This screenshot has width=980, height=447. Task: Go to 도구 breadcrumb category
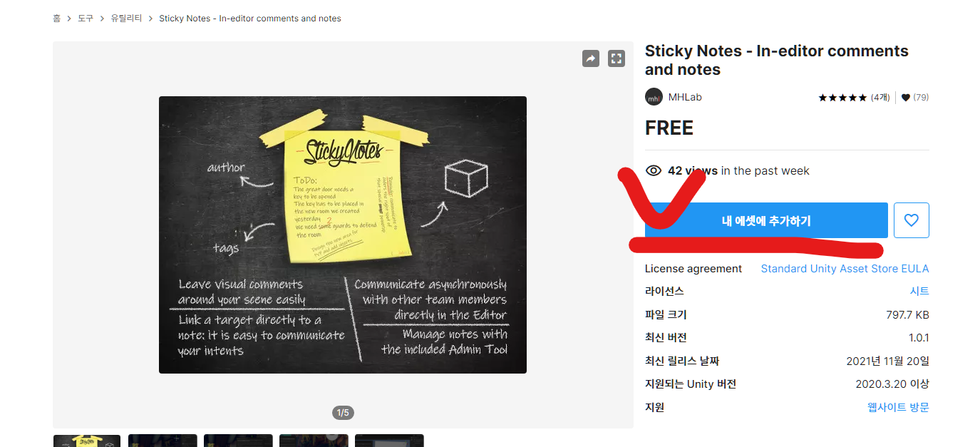[x=86, y=19]
